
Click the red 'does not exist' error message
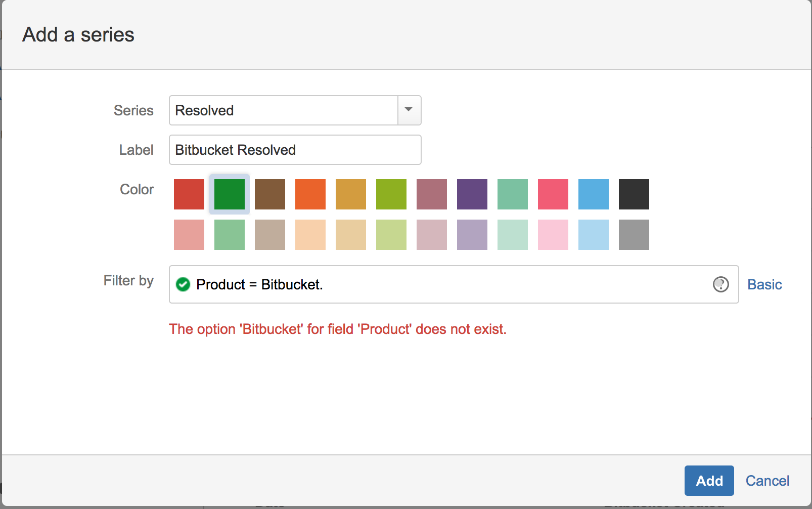[x=338, y=329]
